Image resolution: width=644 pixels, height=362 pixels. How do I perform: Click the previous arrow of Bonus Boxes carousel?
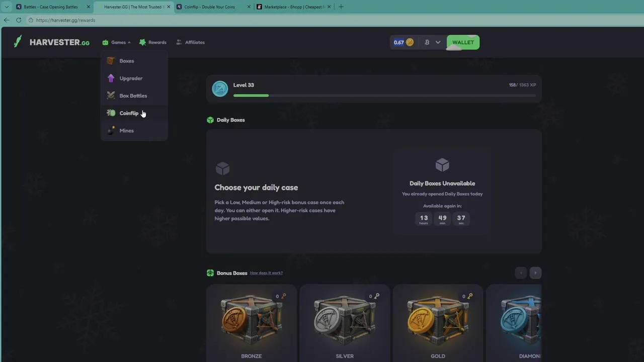coord(521,273)
